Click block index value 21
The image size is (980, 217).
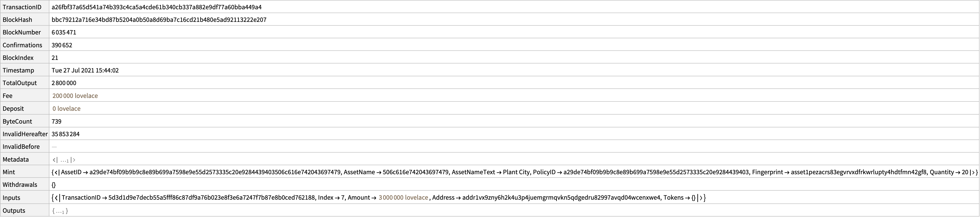coord(55,58)
